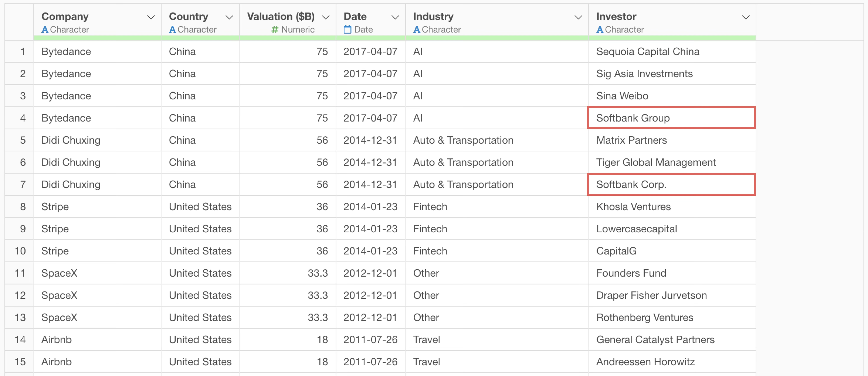Viewport: 868px width, 376px height.
Task: Open the Valuation ($B) column dropdown arrow
Action: pyautogui.click(x=325, y=17)
